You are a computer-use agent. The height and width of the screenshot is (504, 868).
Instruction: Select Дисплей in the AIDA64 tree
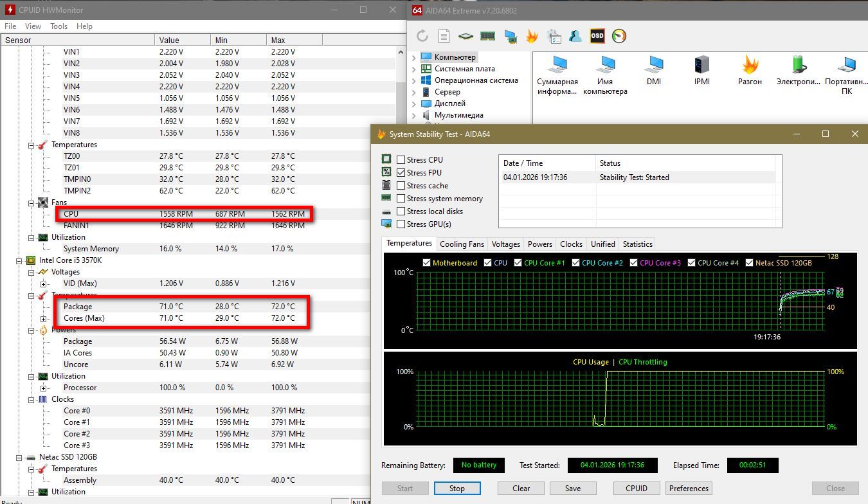(449, 104)
